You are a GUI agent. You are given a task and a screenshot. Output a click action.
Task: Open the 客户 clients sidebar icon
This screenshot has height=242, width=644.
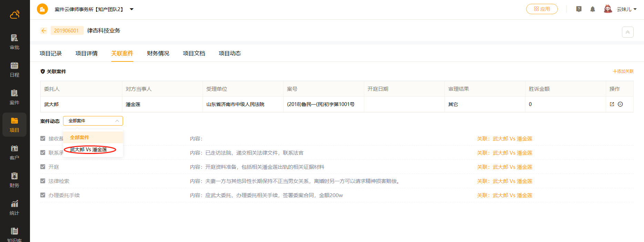(x=14, y=152)
